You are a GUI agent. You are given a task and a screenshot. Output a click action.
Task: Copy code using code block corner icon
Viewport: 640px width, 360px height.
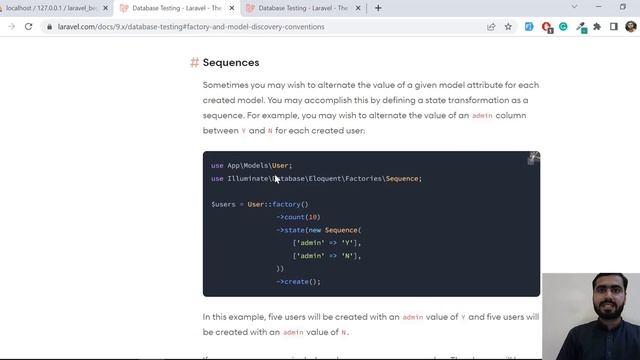(x=533, y=158)
